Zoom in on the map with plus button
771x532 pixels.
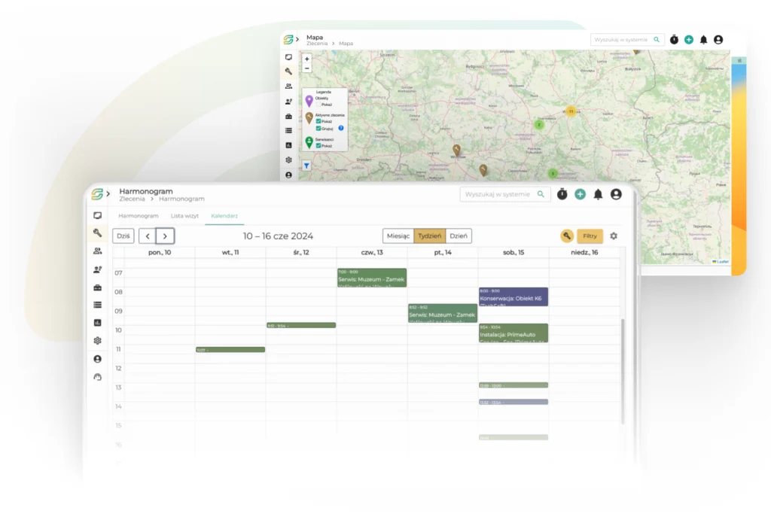[x=306, y=59]
